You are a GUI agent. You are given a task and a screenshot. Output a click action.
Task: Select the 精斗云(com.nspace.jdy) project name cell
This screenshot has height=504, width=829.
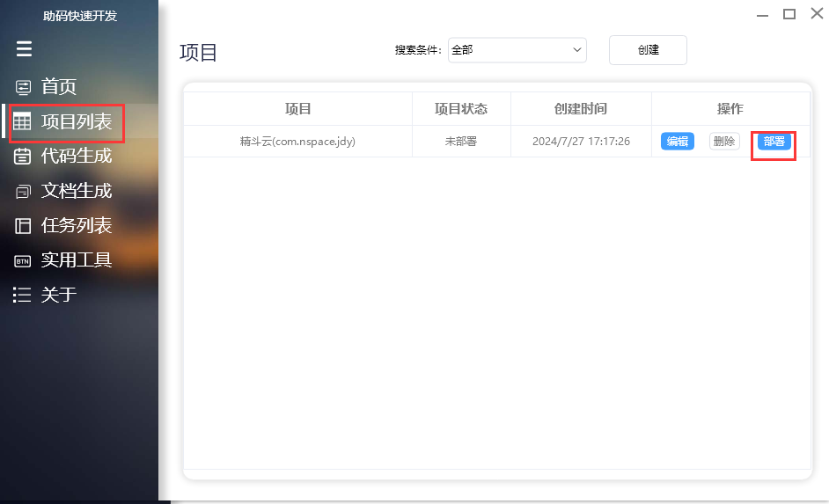(x=297, y=142)
